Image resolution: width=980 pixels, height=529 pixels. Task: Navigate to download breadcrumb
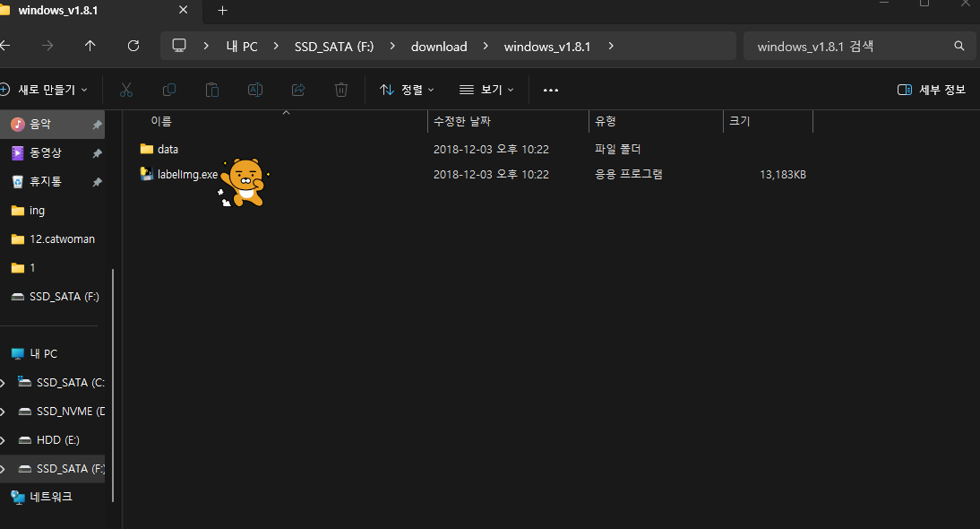(x=439, y=47)
